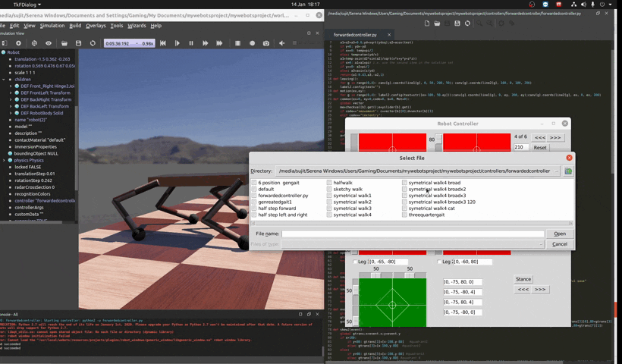
Task: Select the 'sketchy walk' file entry
Action: point(348,189)
